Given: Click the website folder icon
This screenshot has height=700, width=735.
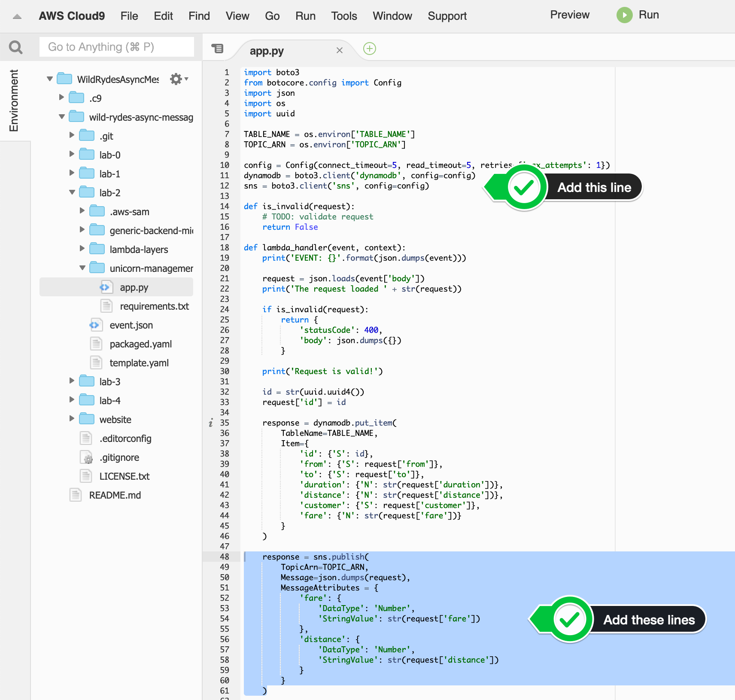Looking at the screenshot, I should [x=87, y=419].
